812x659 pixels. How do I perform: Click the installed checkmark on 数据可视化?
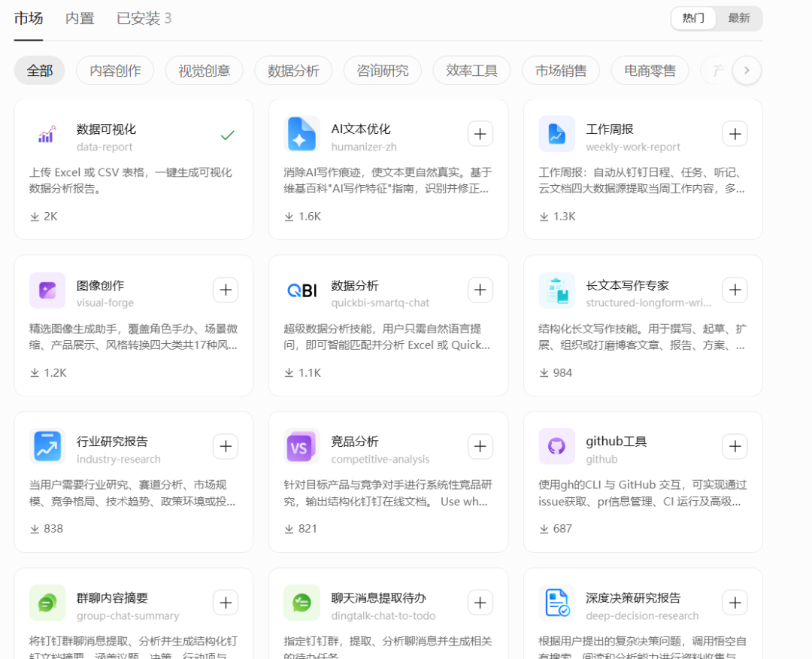pos(227,135)
